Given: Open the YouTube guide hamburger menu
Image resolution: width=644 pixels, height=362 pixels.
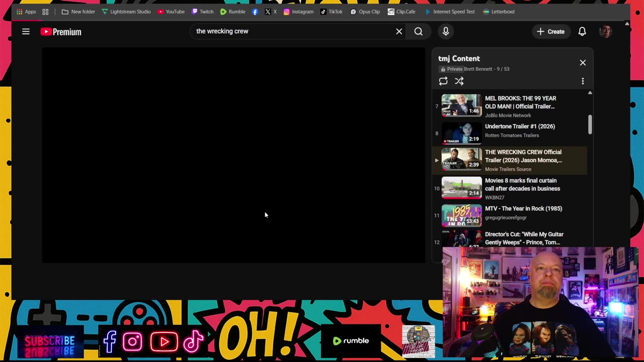Looking at the screenshot, I should (26, 32).
